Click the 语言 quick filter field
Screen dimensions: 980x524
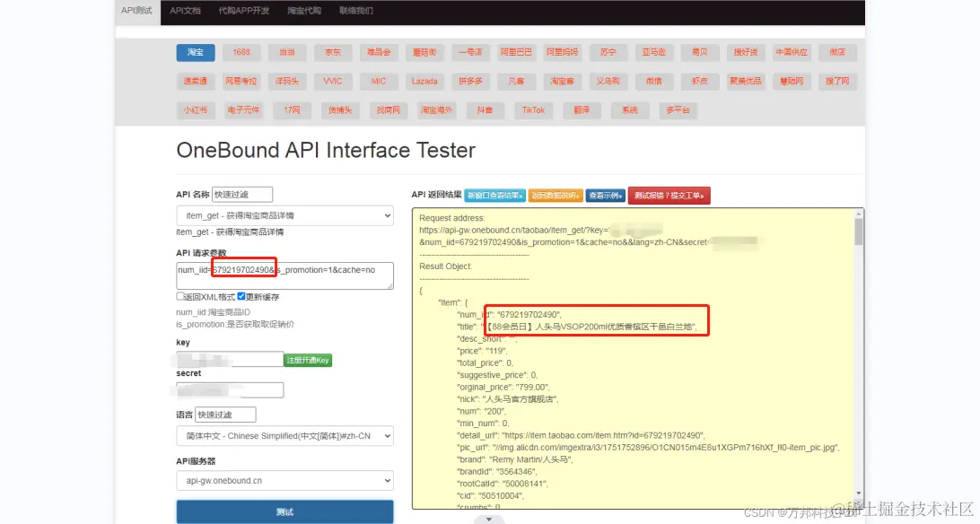(x=225, y=415)
